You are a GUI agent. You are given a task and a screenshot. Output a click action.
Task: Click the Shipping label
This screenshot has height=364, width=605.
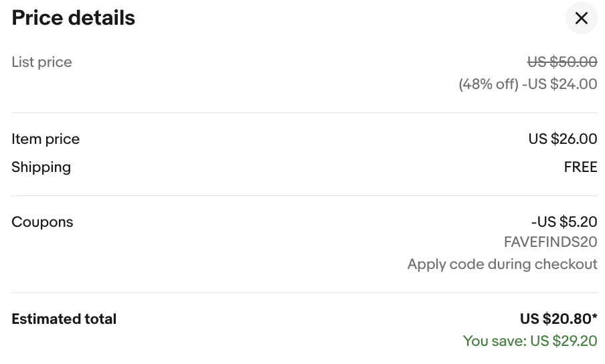[x=41, y=167]
